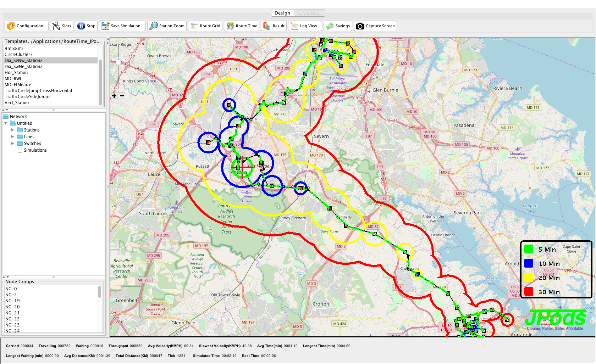Click the Slots toolbar icon
This screenshot has height=364, width=596.
click(62, 26)
